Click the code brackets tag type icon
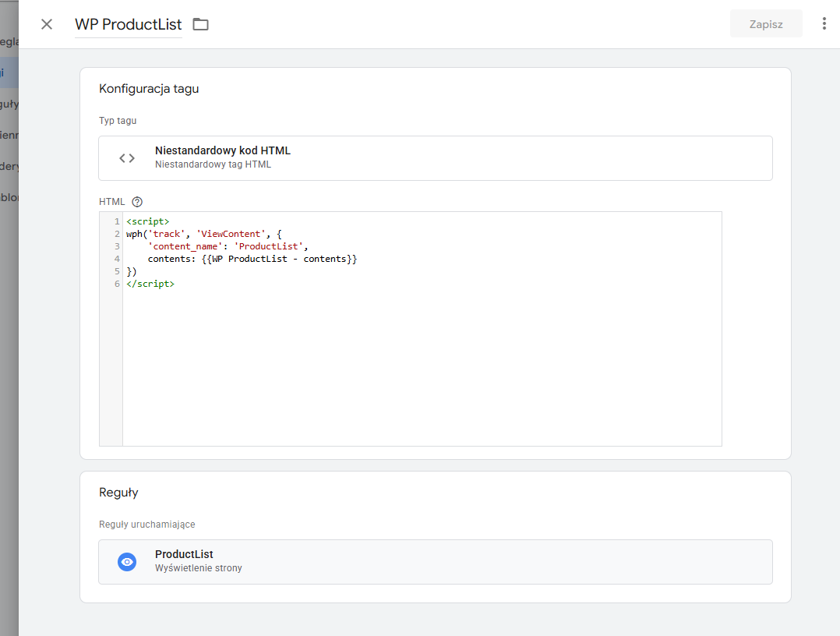This screenshot has width=840, height=636. [x=127, y=158]
